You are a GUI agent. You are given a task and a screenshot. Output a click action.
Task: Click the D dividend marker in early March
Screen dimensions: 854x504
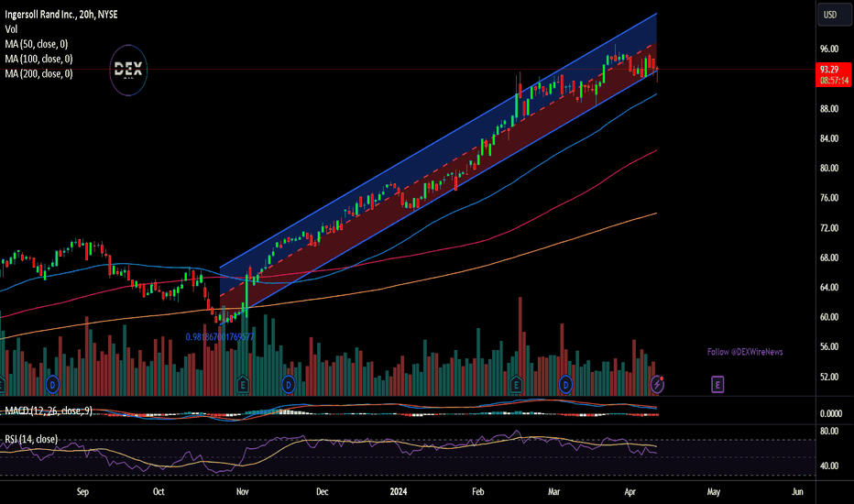pyautogui.click(x=566, y=385)
